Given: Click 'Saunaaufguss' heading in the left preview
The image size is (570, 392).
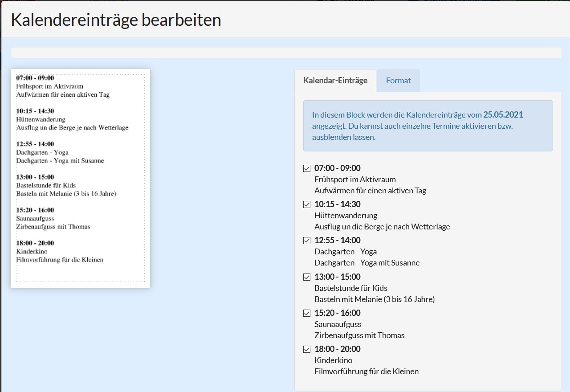Looking at the screenshot, I should click(x=35, y=218).
